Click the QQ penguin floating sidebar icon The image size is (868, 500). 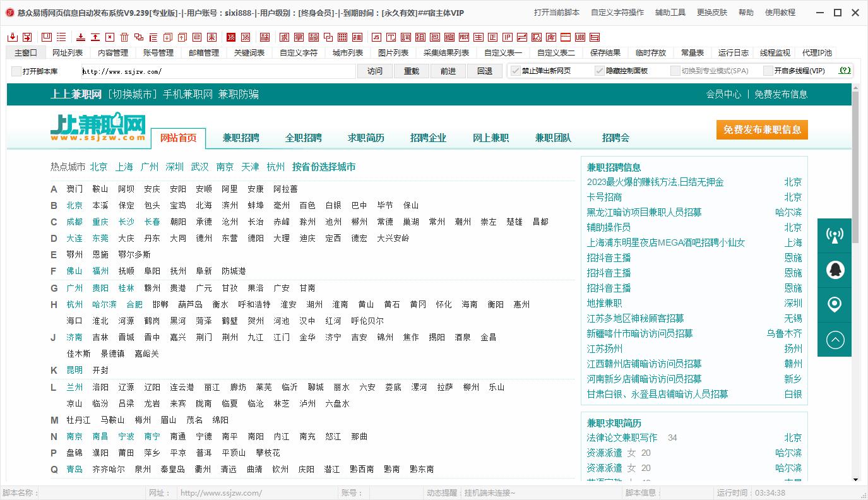[835, 270]
